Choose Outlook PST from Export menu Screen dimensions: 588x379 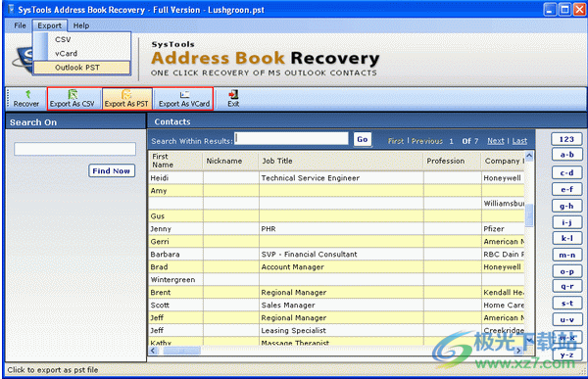click(81, 68)
